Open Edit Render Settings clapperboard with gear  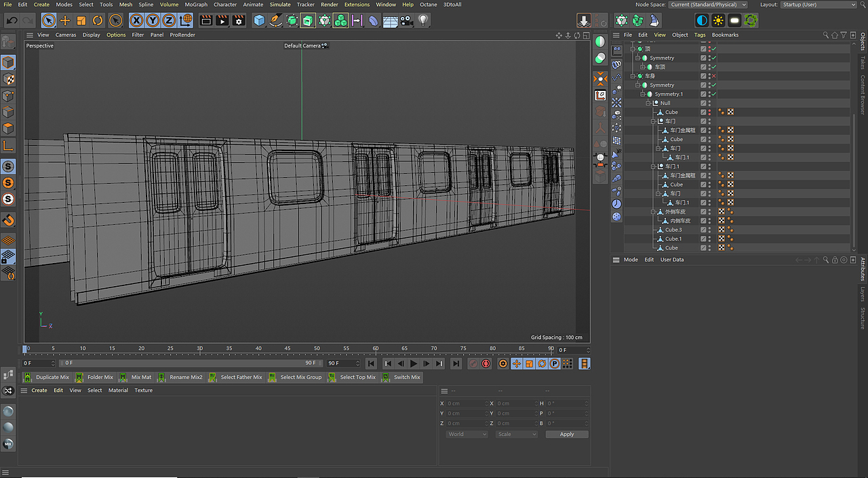coord(239,20)
